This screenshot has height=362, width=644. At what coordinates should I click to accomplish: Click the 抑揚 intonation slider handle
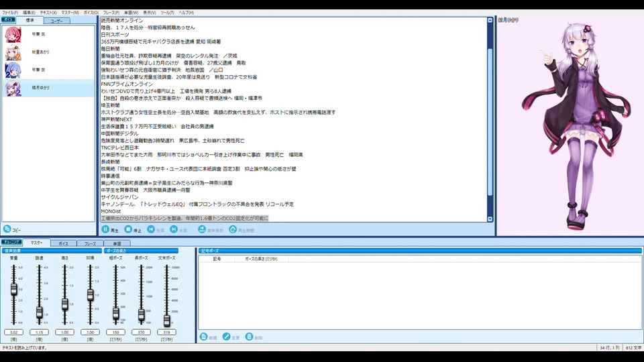91,295
